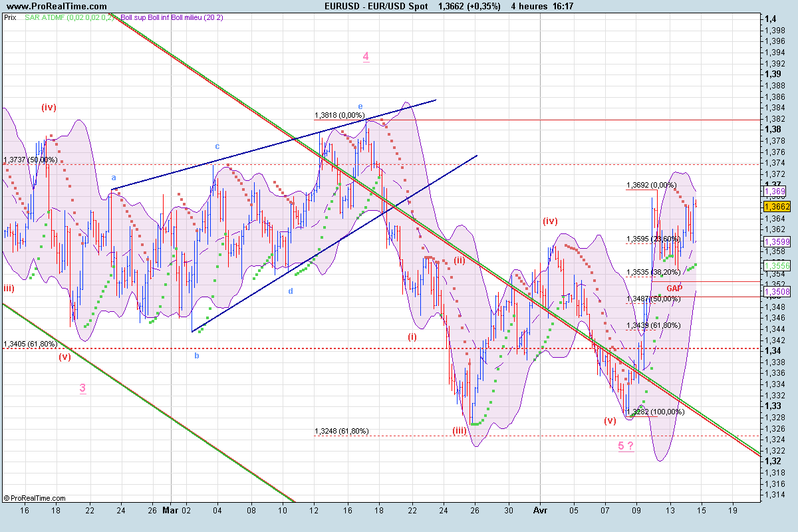Select the 1,3487 (50,00%) retracement label
This screenshot has width=798, height=532.
click(654, 299)
